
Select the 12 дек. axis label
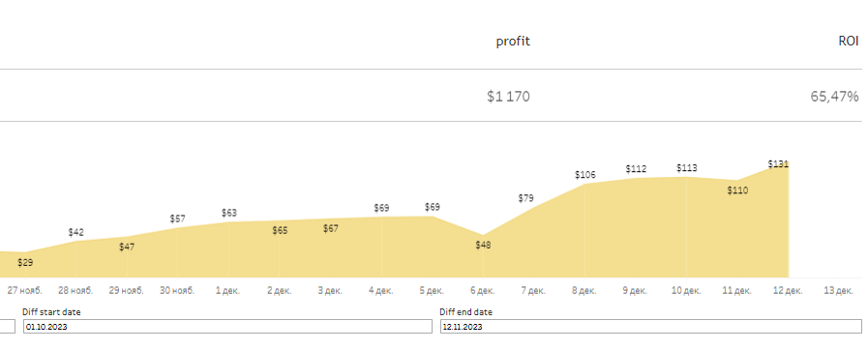787,291
